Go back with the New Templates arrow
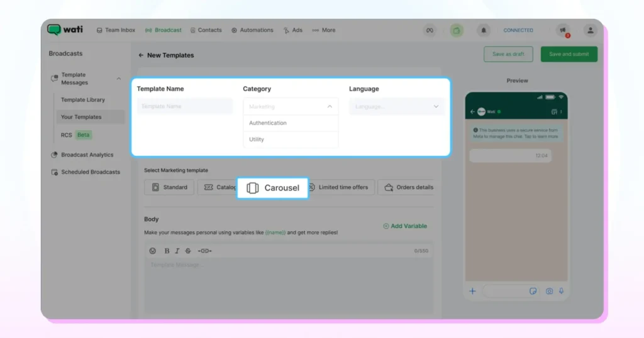 141,55
